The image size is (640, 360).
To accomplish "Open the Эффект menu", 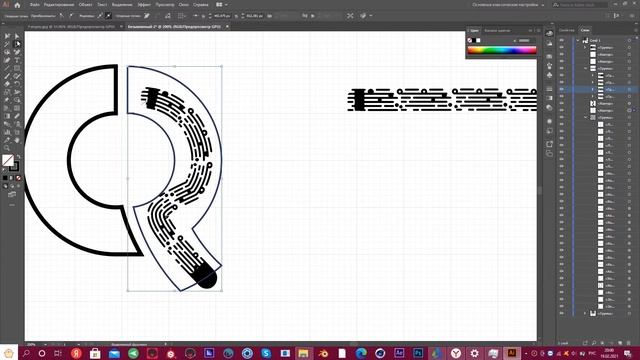I will [x=144, y=5].
